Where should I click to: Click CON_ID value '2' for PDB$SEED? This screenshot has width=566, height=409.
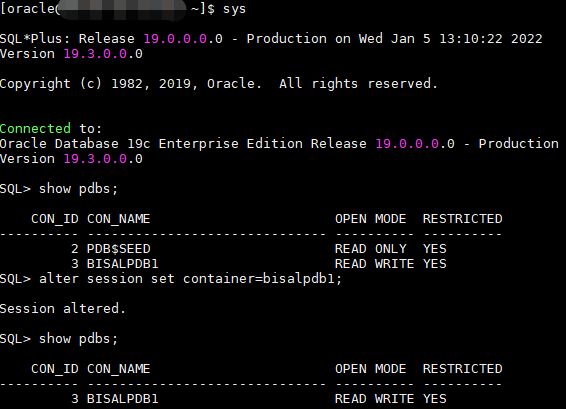pyautogui.click(x=75, y=249)
